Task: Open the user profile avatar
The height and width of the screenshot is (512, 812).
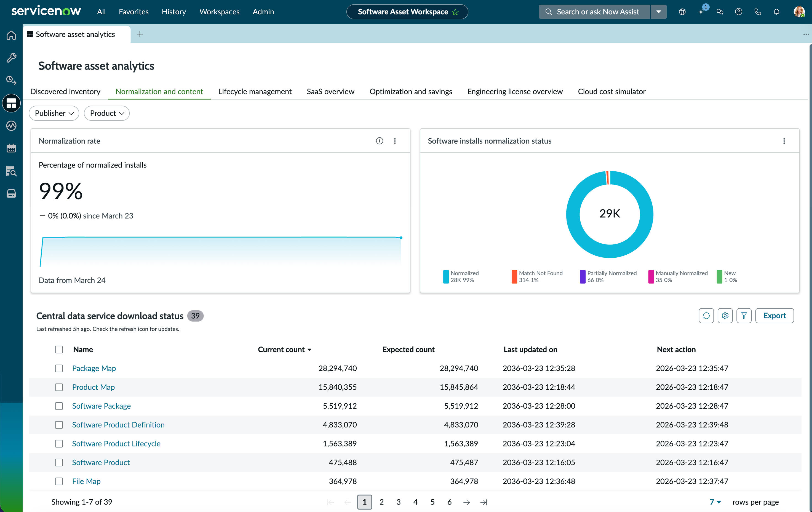Action: tap(799, 12)
